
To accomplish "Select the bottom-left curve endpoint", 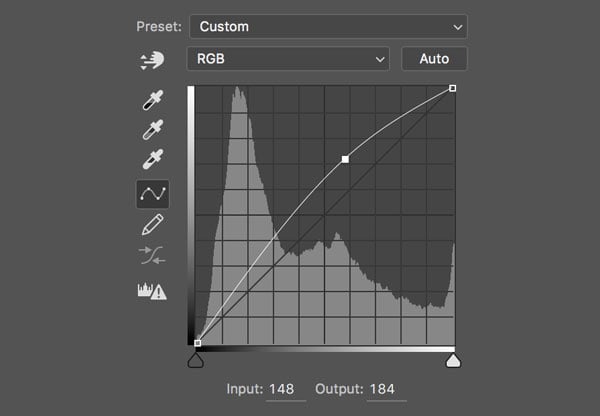I will pos(197,343).
